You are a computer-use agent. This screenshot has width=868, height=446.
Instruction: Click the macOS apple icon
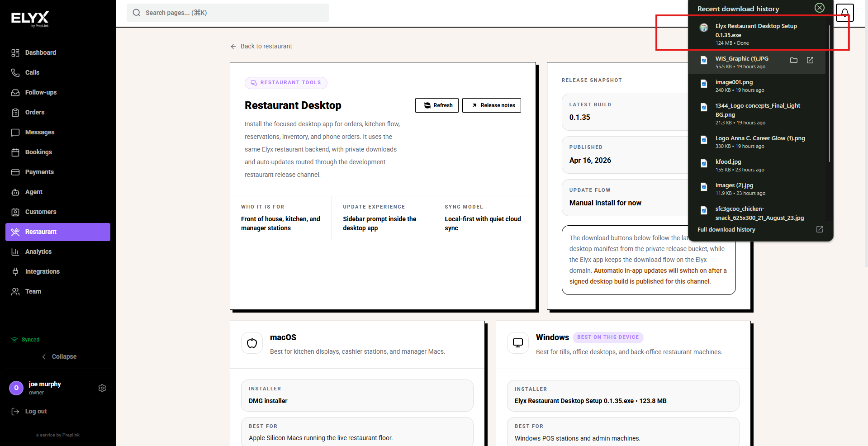(252, 343)
